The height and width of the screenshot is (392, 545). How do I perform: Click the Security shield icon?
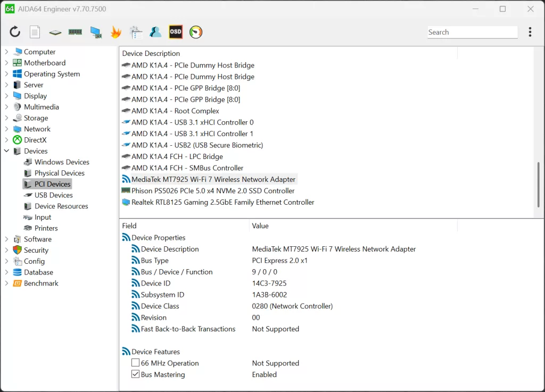18,250
